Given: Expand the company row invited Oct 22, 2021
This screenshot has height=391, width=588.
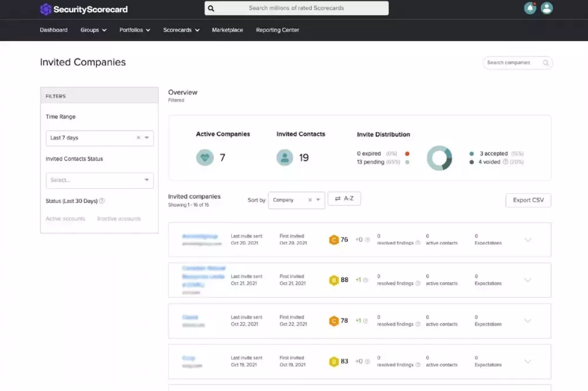Looking at the screenshot, I should click(527, 320).
